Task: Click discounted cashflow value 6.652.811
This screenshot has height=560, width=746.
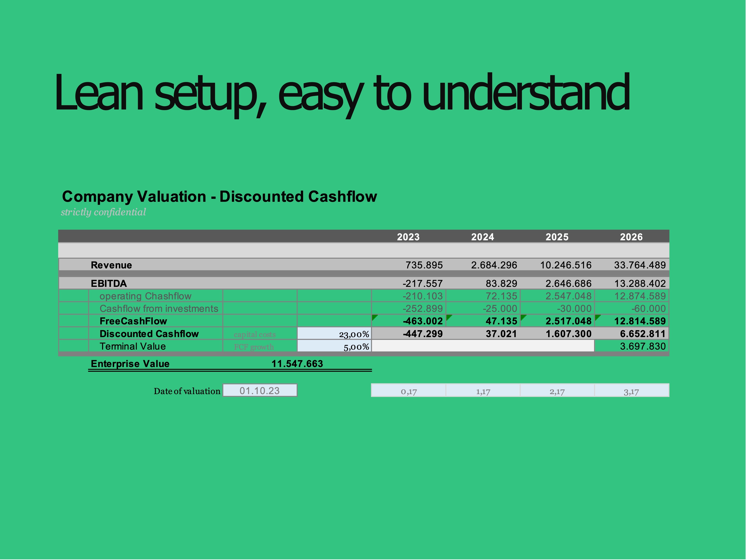Action: tap(643, 334)
